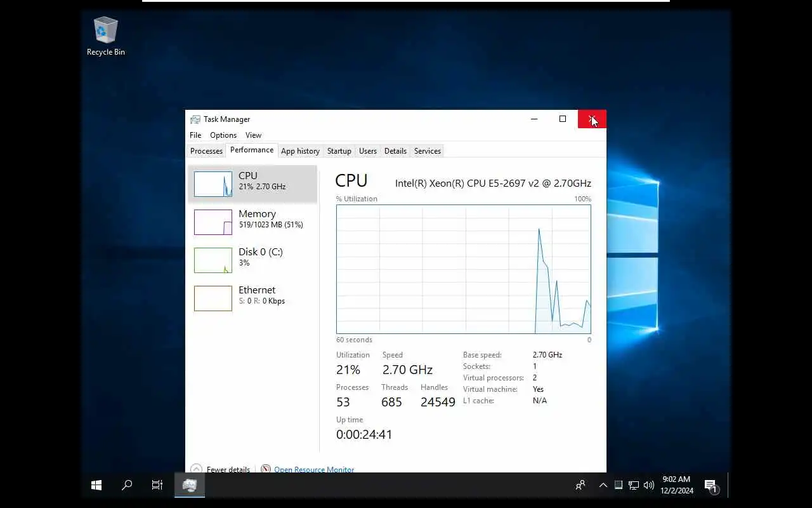
Task: Maximize the Task Manager window
Action: point(563,119)
